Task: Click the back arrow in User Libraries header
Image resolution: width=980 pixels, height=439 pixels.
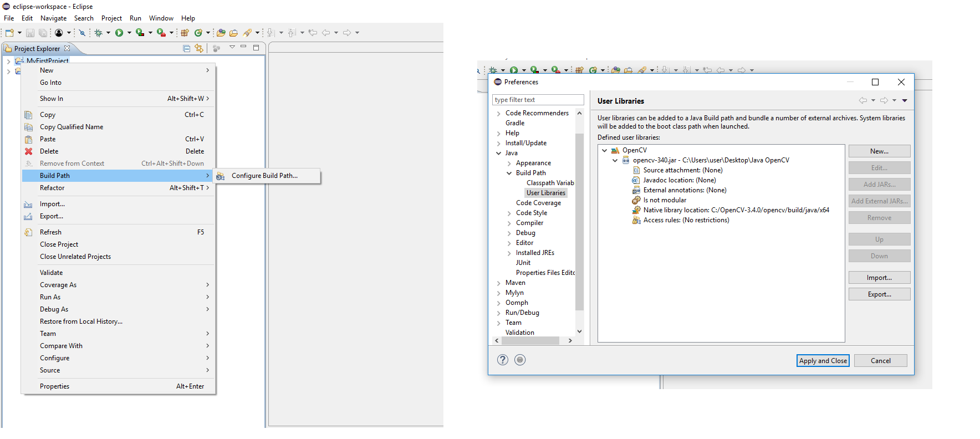Action: 863,100
